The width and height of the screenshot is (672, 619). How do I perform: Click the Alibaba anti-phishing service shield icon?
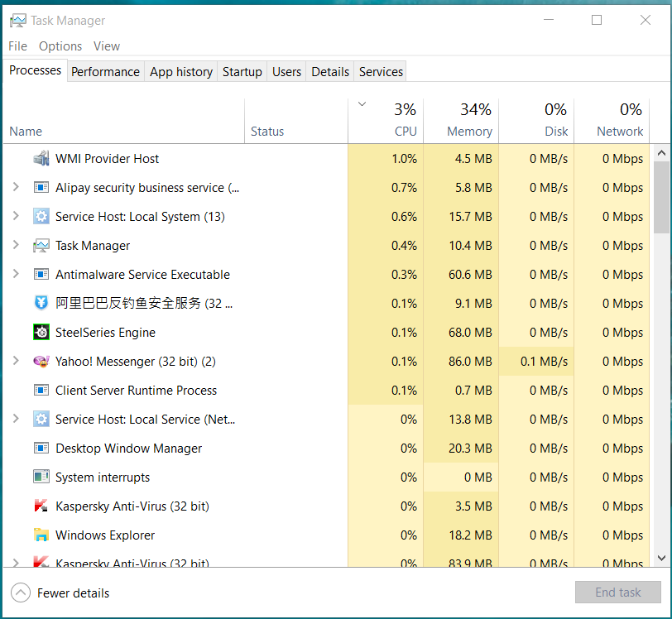point(41,304)
